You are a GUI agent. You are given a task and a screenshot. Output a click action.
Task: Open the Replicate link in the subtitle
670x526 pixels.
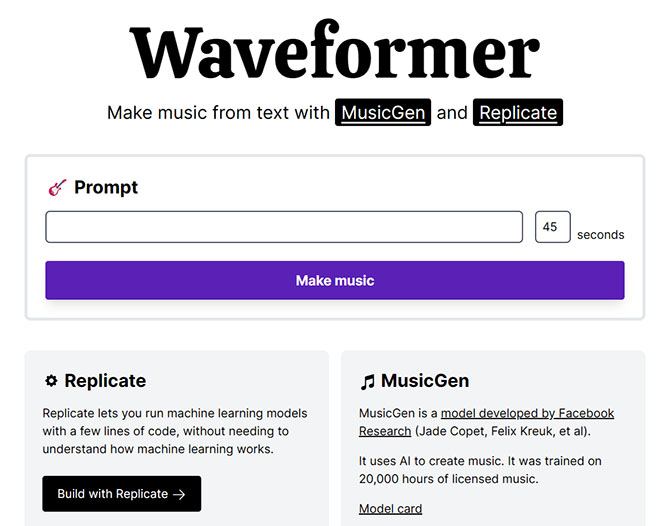click(518, 112)
